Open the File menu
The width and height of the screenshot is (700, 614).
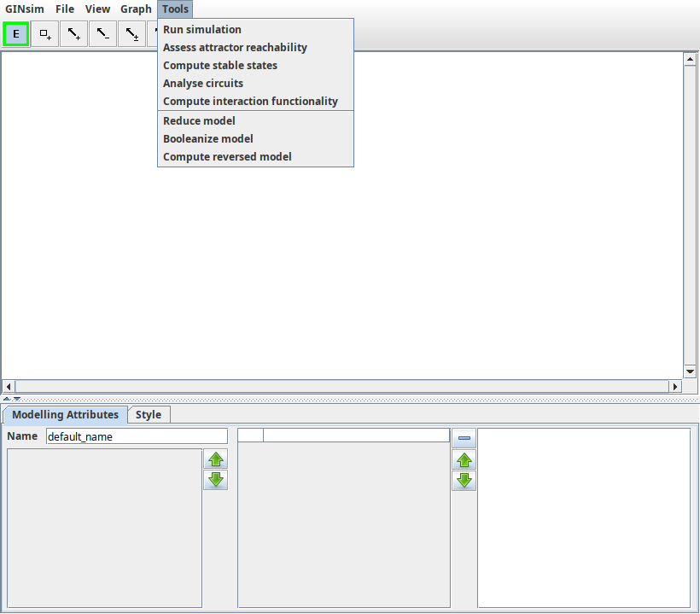click(65, 9)
